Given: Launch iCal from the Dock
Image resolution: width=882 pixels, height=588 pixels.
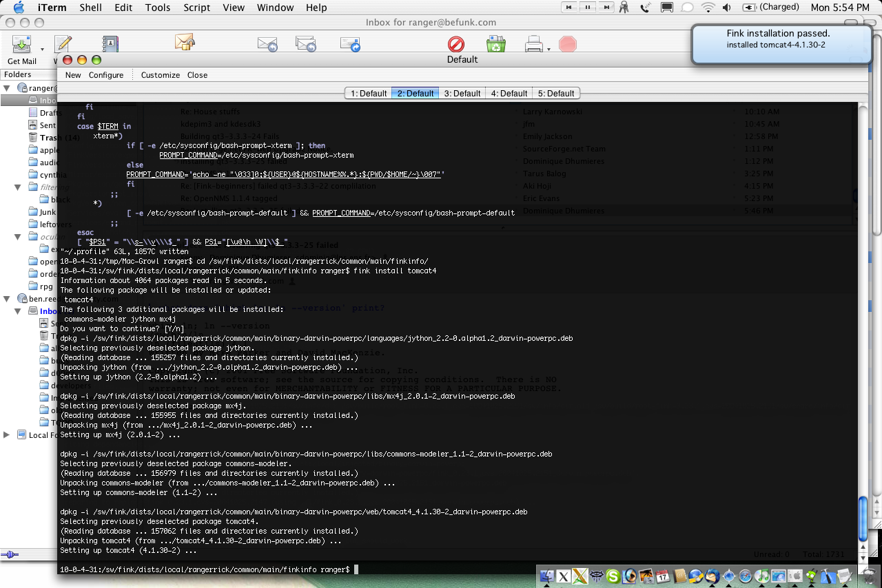Looking at the screenshot, I should pos(663,577).
